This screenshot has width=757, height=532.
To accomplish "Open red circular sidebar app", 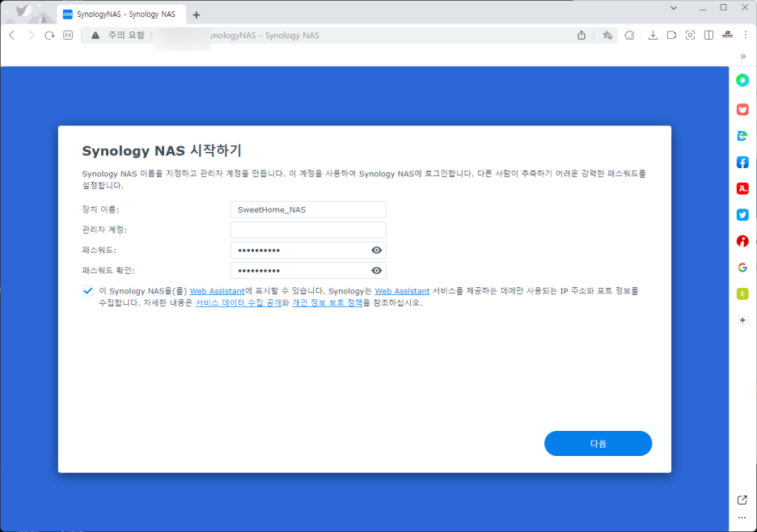I will [742, 241].
